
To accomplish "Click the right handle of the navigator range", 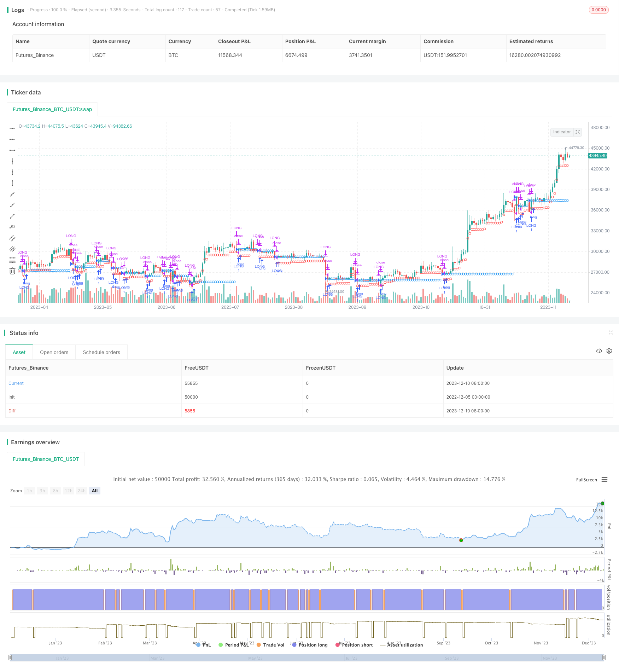I will 604,657.
